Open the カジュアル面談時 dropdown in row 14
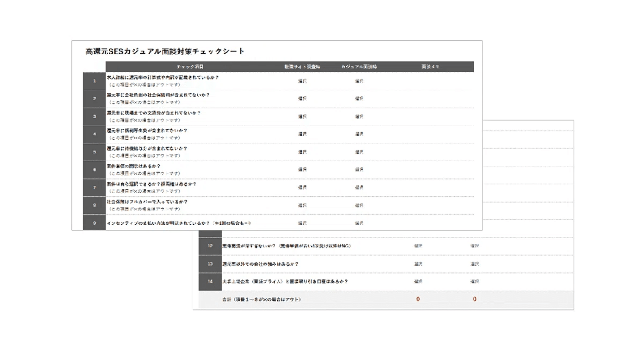 click(475, 282)
